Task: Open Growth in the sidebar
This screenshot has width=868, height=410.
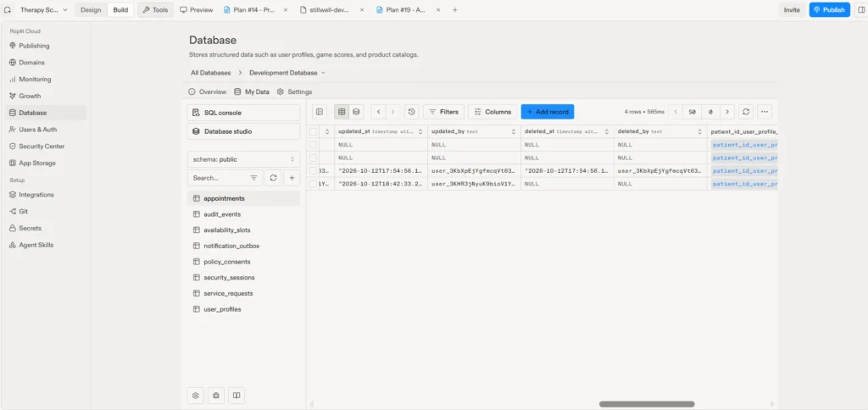Action: pos(44,96)
